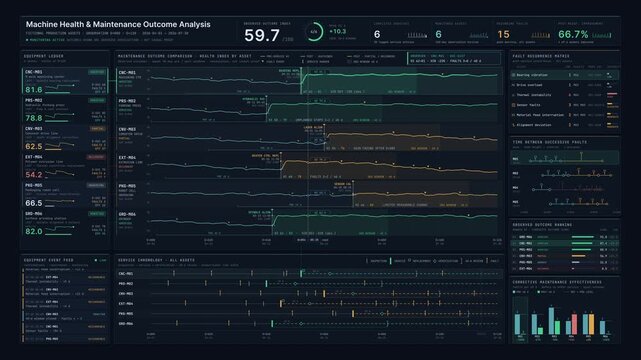The height and width of the screenshot is (360, 641).
Task: Click the CNC-M01 status badge in Equipment Ledger
Action: point(97,72)
